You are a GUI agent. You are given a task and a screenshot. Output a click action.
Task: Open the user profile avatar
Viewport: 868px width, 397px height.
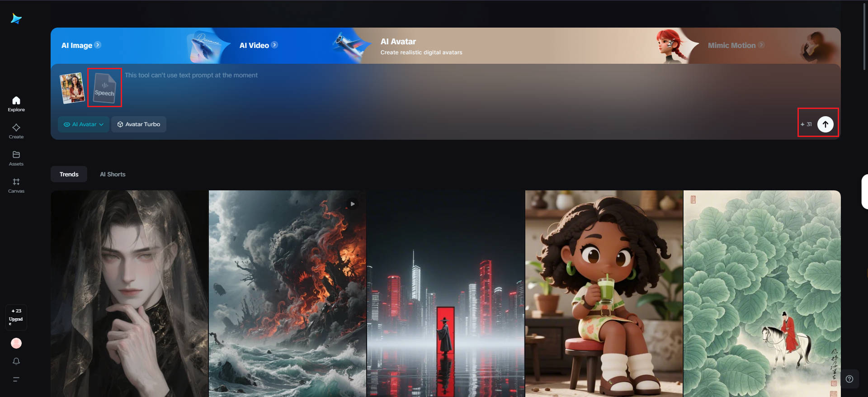tap(16, 343)
